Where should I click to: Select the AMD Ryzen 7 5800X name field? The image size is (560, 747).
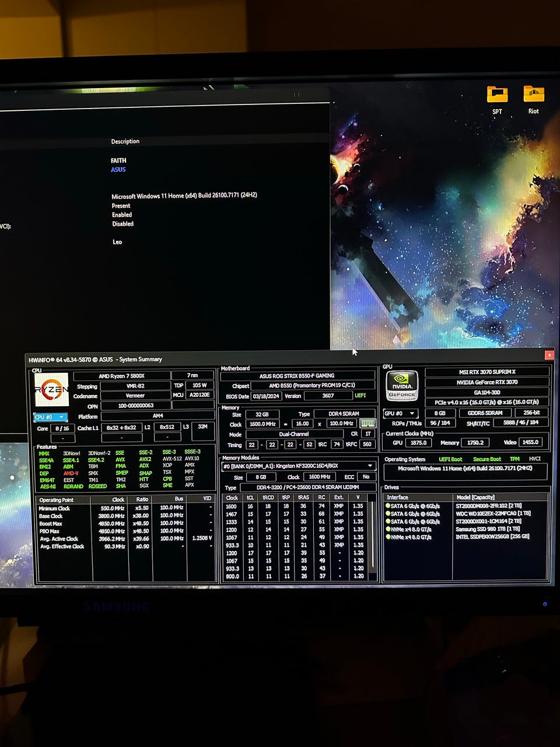pos(122,376)
